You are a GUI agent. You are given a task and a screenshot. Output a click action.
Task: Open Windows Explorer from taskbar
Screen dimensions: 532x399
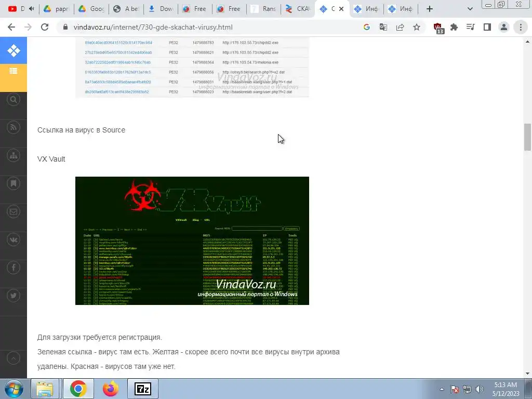coord(45,389)
